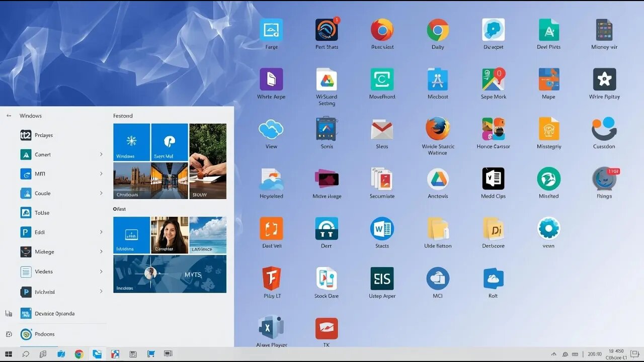Open the TK red icon
Image resolution: width=644 pixels, height=362 pixels.
tap(327, 328)
